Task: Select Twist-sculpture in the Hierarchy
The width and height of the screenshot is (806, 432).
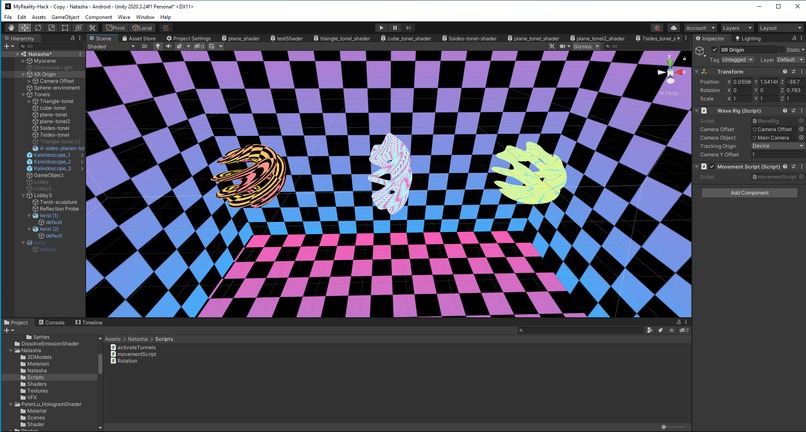Action: pyautogui.click(x=58, y=202)
